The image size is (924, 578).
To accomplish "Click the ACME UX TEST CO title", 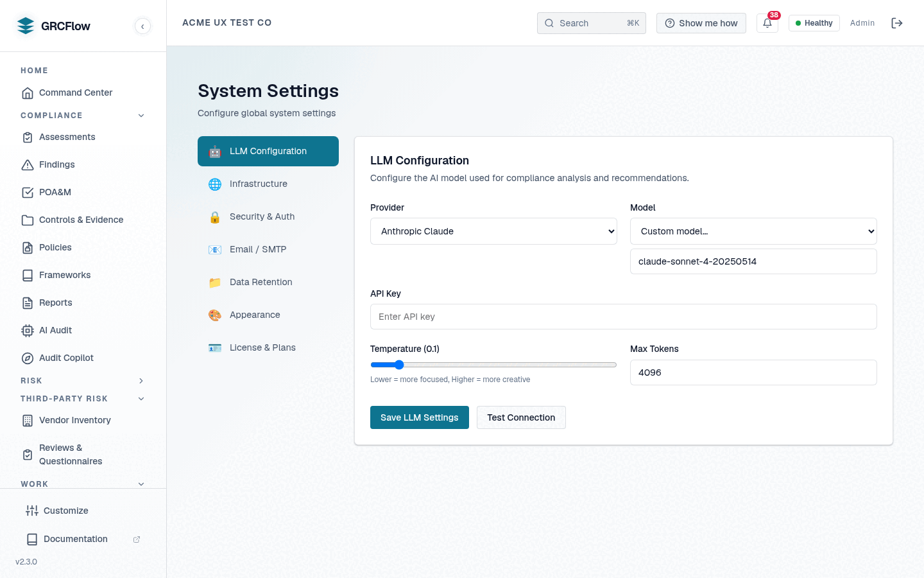I will (227, 22).
